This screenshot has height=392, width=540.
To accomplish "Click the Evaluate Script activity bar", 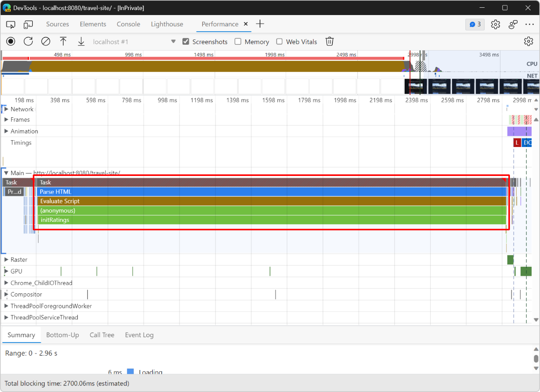I will point(270,201).
